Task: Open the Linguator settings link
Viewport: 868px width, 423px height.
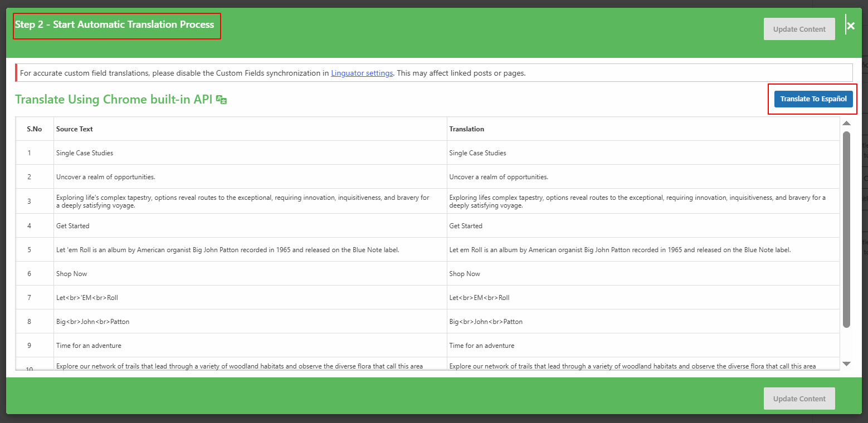Action: click(362, 73)
